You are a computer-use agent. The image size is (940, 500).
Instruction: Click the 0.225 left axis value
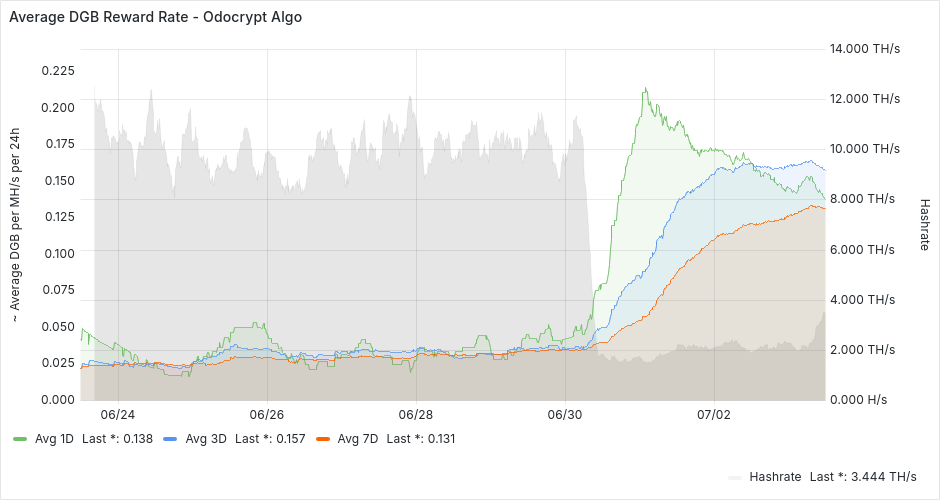coord(58,71)
